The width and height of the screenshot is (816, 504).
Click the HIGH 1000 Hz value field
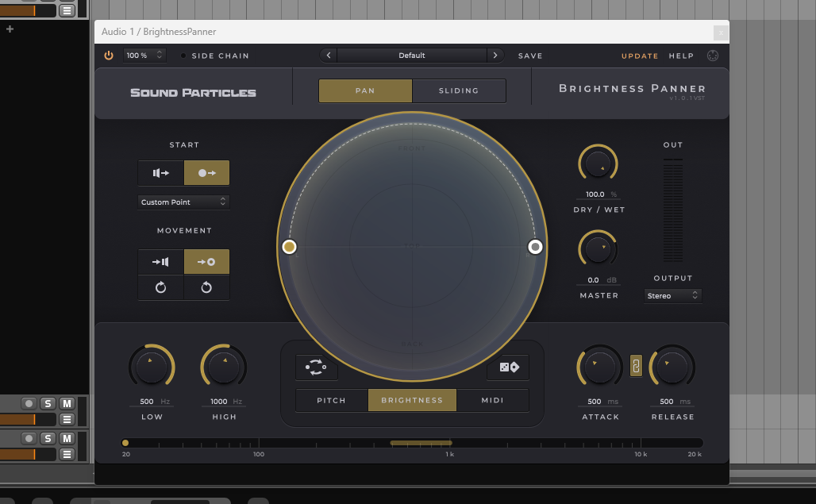(x=224, y=402)
